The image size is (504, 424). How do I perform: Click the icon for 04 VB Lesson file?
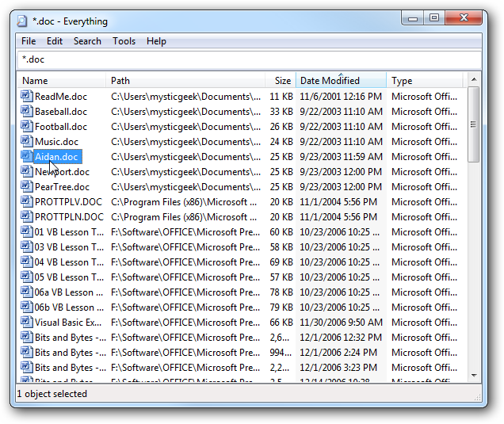click(27, 262)
